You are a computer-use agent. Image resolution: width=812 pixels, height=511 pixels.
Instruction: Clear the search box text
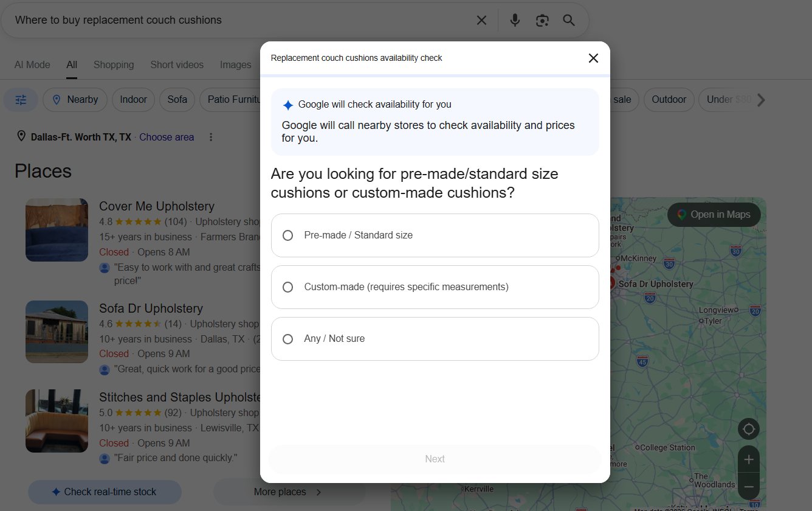click(x=481, y=20)
